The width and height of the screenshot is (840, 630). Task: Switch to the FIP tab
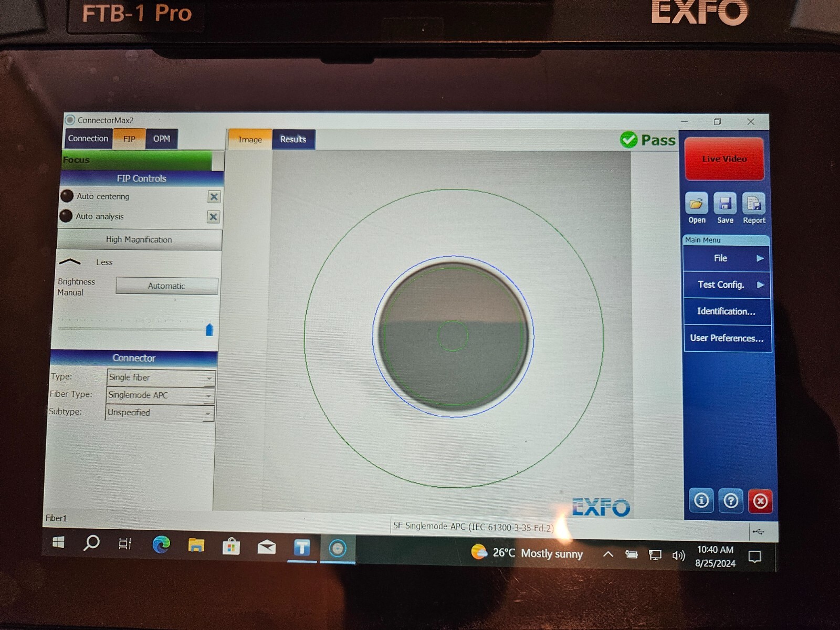[x=129, y=139]
